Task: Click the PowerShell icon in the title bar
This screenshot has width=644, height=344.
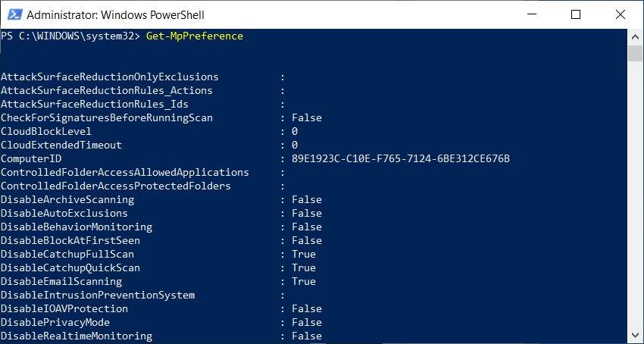Action: click(13, 14)
